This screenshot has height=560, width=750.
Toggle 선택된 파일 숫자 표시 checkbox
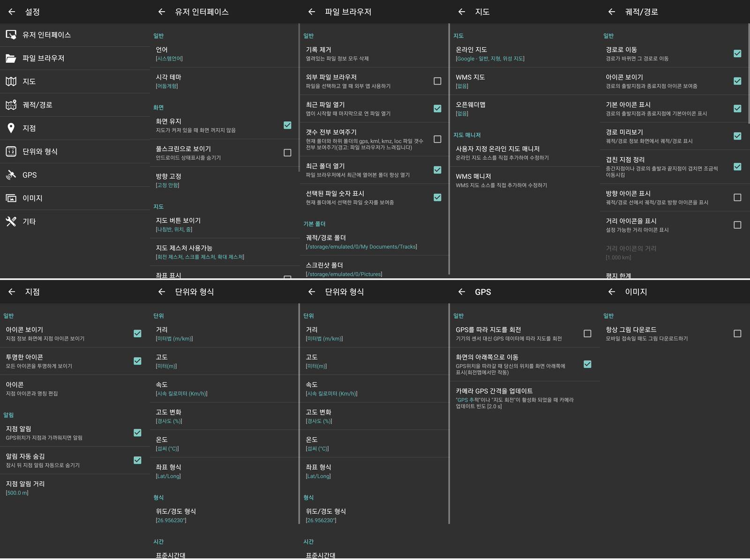[437, 197]
